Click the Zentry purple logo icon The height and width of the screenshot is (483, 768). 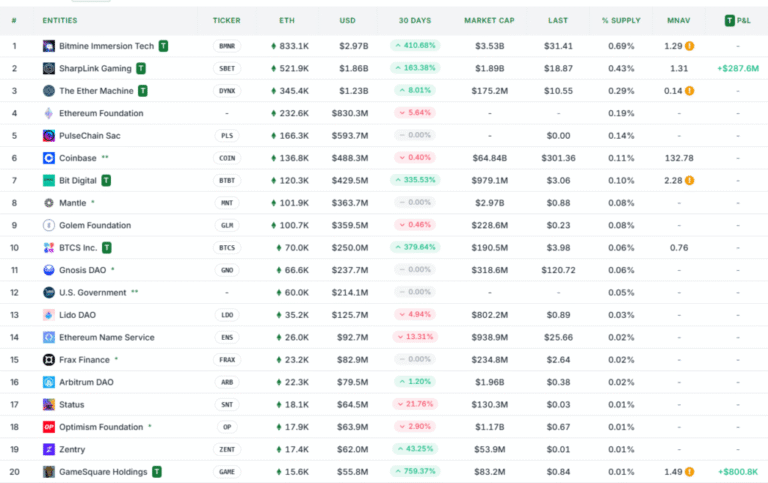click(x=48, y=449)
